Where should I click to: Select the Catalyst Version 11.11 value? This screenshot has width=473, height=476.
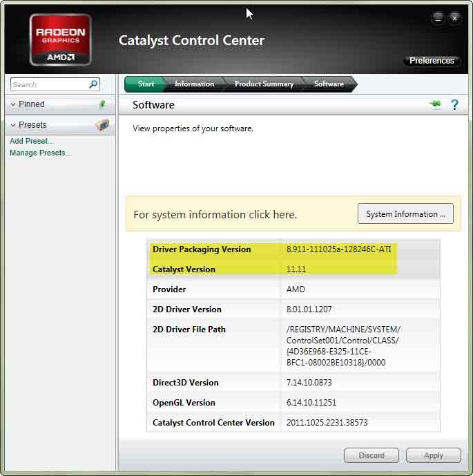tap(296, 269)
